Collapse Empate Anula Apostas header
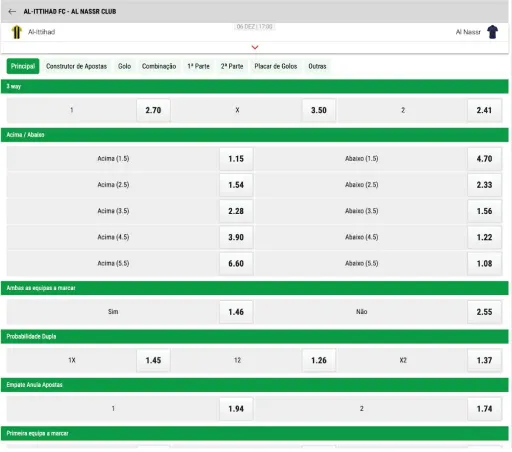Viewport: 512px width, 452px height. click(255, 385)
